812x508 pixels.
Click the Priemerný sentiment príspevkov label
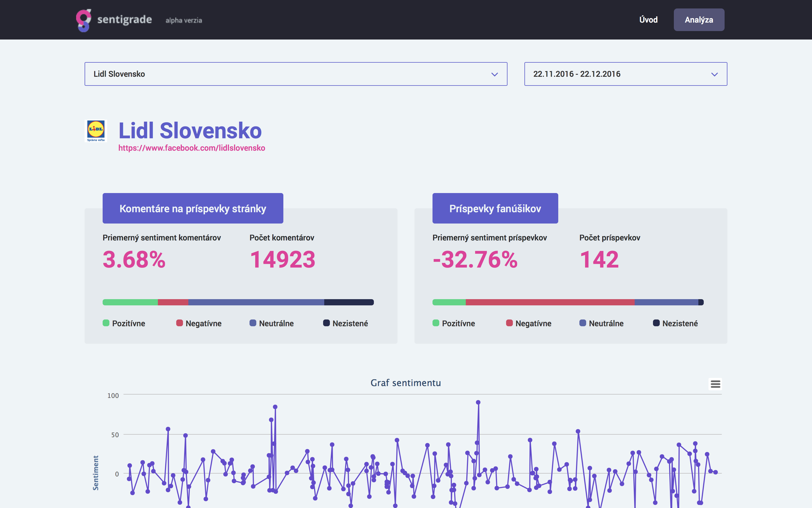[489, 238]
